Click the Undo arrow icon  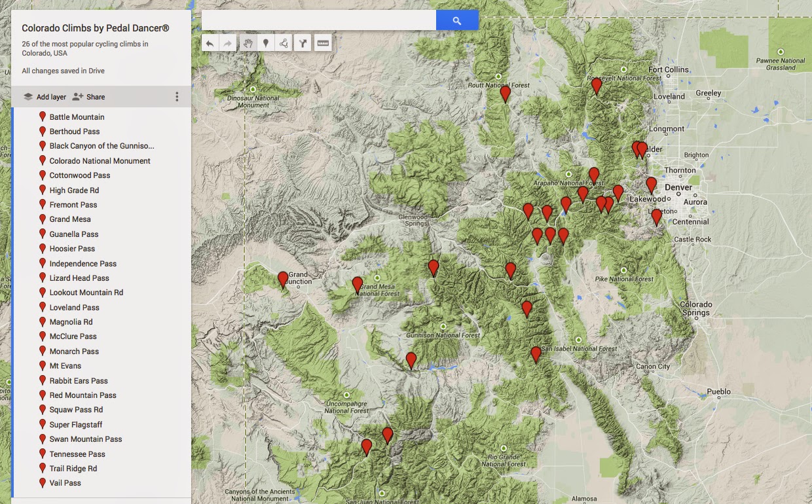210,43
